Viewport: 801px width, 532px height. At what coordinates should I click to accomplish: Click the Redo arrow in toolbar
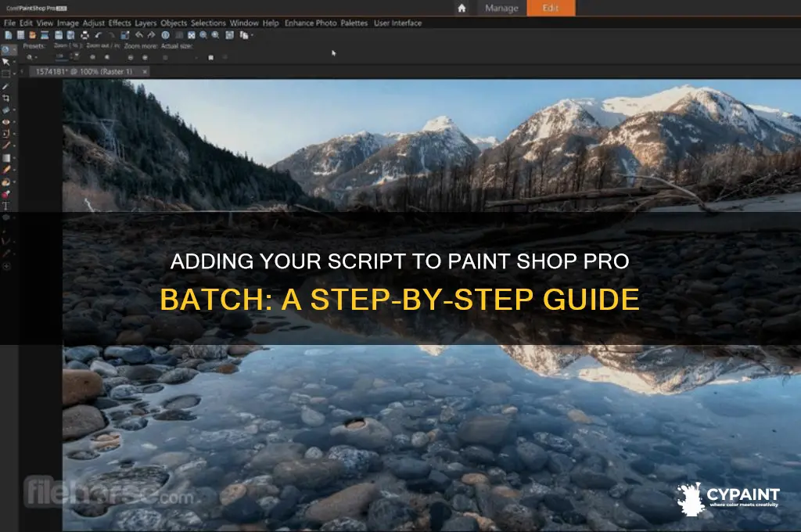pos(112,35)
